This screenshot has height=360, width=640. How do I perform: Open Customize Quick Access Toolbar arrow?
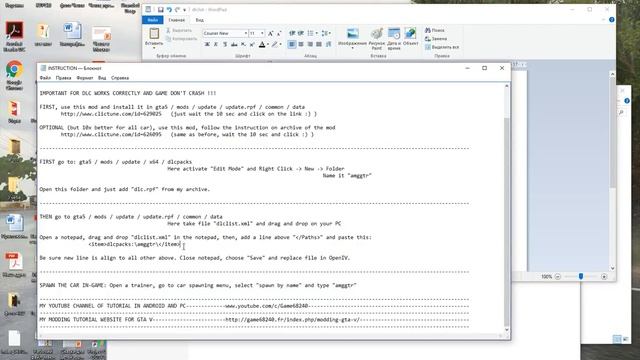tap(184, 10)
